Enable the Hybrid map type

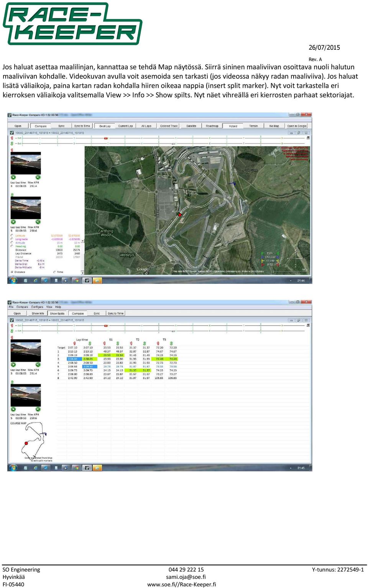233,126
